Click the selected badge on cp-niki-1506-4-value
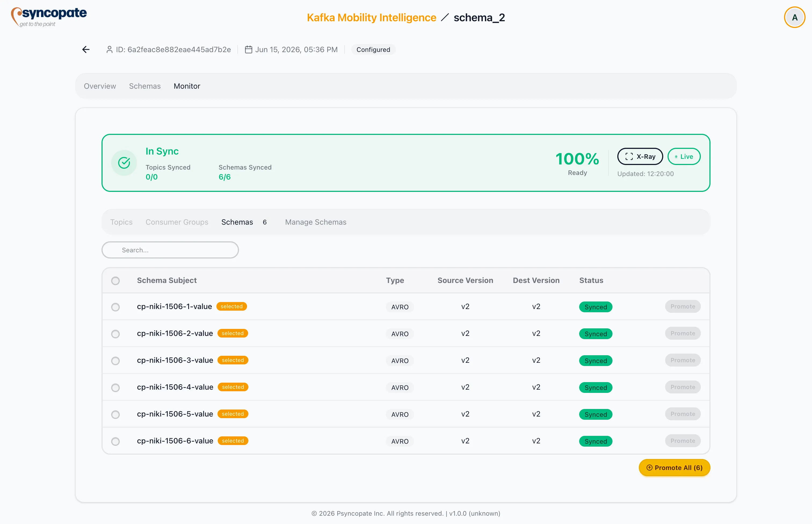 point(233,387)
